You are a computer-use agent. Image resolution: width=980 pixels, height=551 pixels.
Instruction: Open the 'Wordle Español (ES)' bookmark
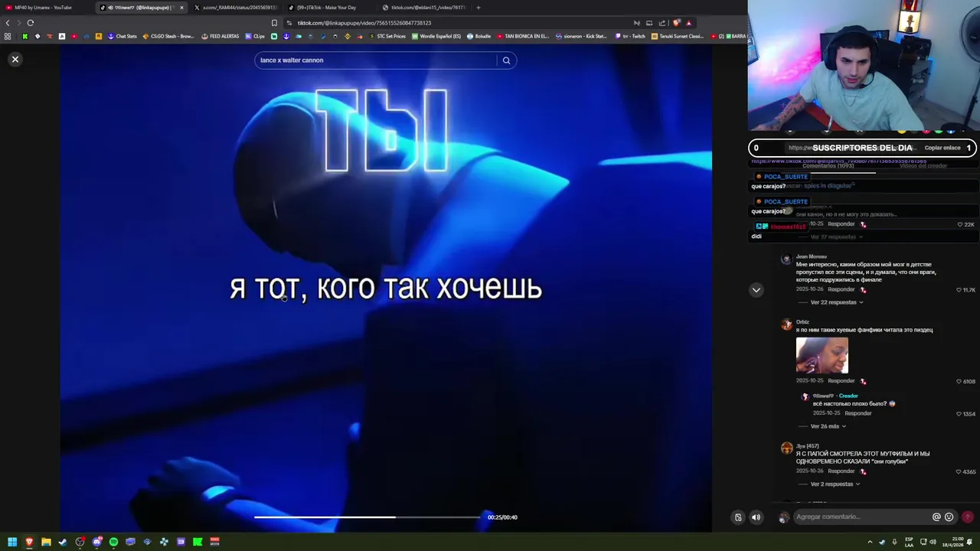pyautogui.click(x=436, y=36)
